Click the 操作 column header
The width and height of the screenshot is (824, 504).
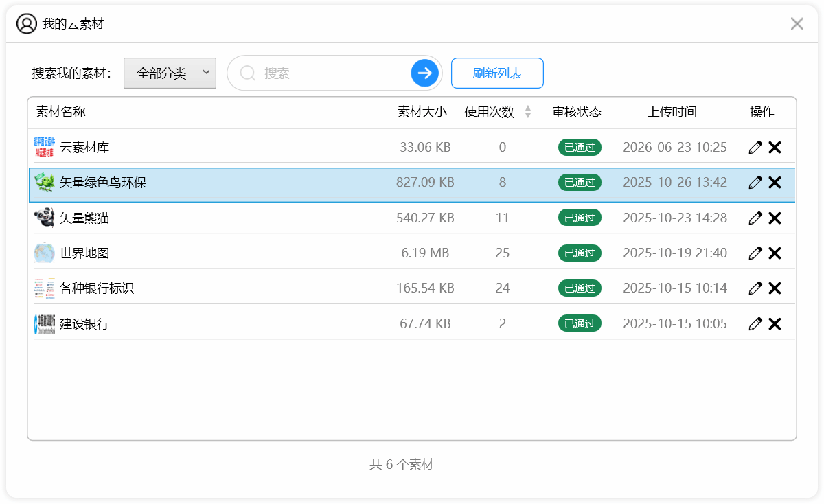click(x=762, y=112)
